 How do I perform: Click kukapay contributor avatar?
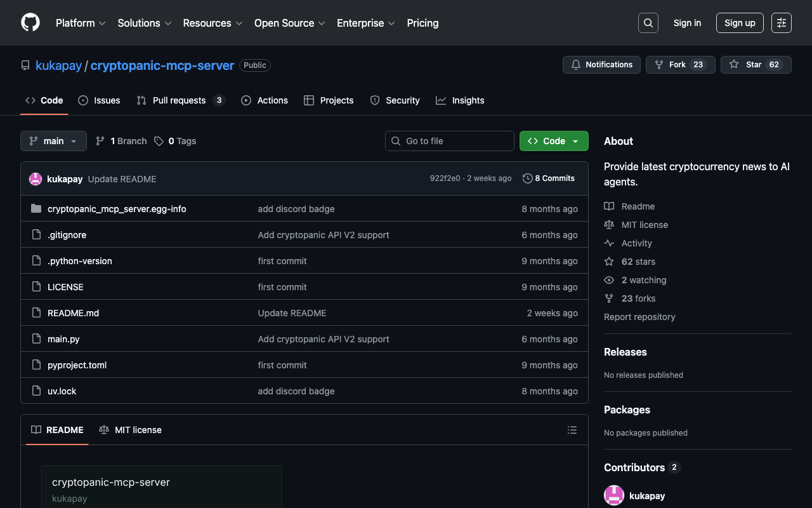[614, 495]
